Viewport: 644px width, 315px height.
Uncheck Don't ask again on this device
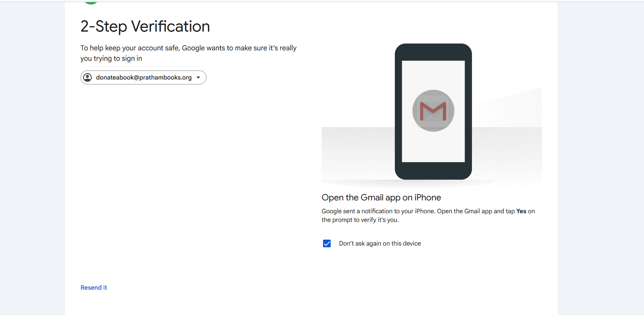click(327, 243)
